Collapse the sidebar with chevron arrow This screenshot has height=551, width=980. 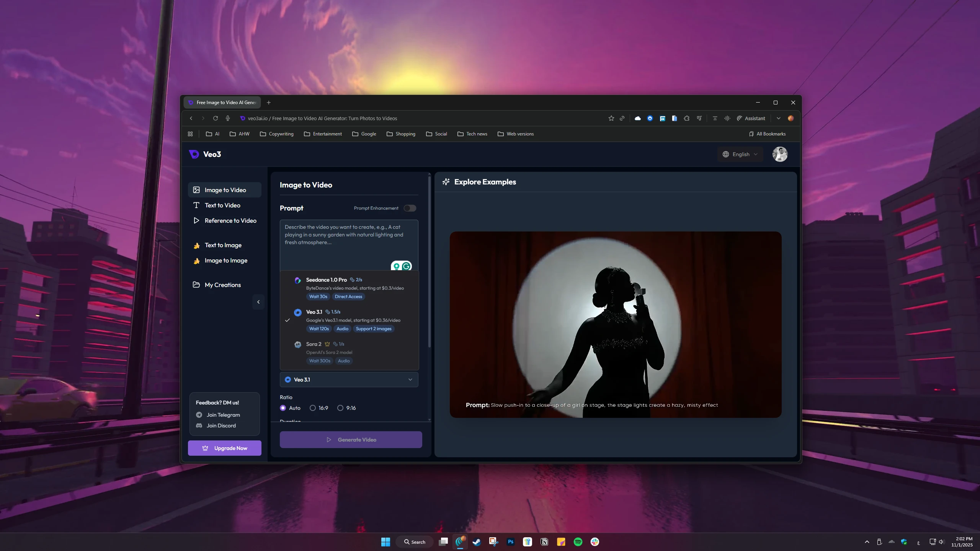click(x=258, y=302)
